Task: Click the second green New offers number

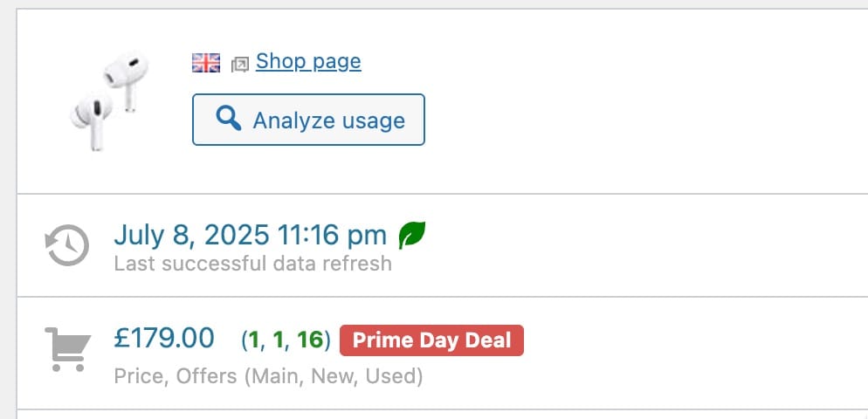Action: pyautogui.click(x=279, y=340)
